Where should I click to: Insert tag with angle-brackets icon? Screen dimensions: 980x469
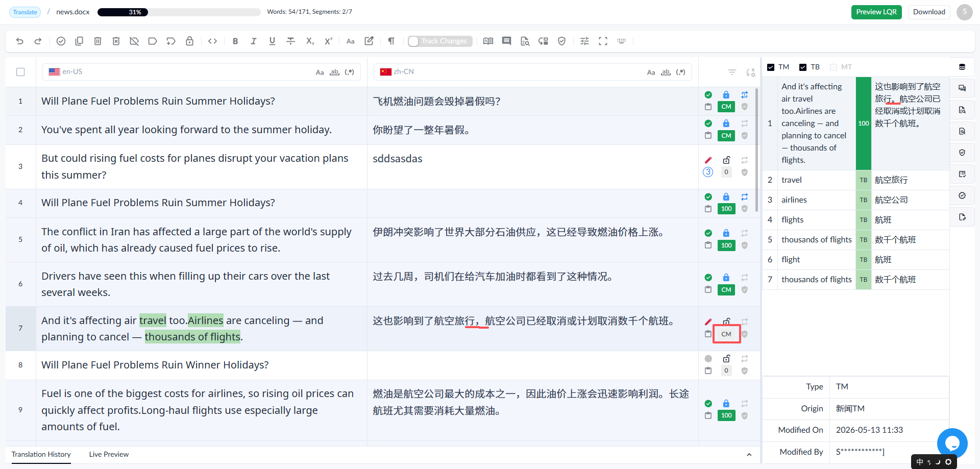point(213,41)
